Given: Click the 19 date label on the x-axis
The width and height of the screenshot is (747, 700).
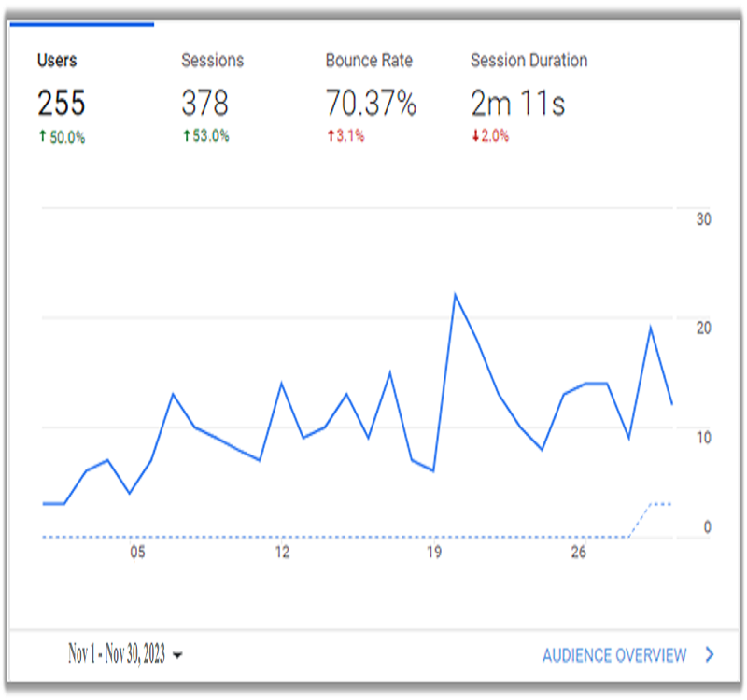Looking at the screenshot, I should [433, 553].
